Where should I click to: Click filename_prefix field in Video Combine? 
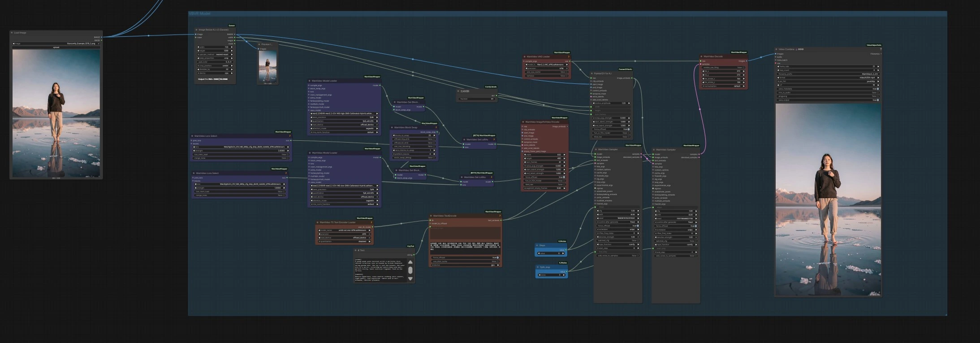[828, 74]
